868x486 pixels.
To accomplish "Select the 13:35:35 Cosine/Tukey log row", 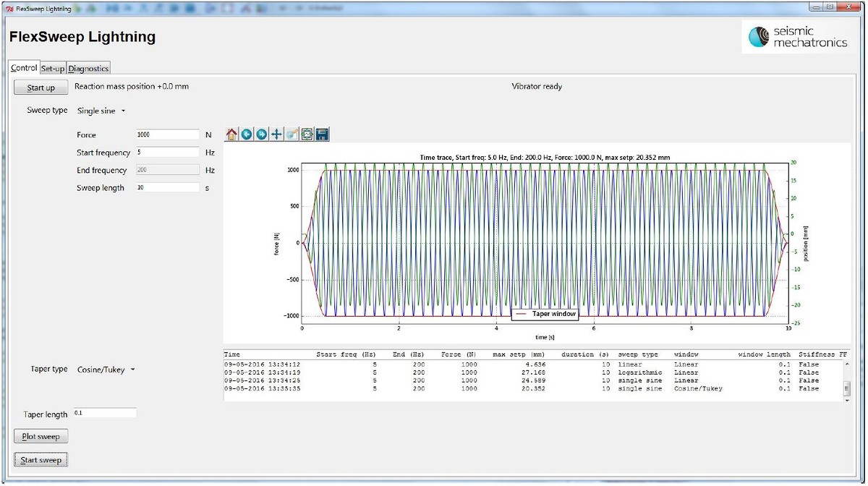I will [x=533, y=388].
